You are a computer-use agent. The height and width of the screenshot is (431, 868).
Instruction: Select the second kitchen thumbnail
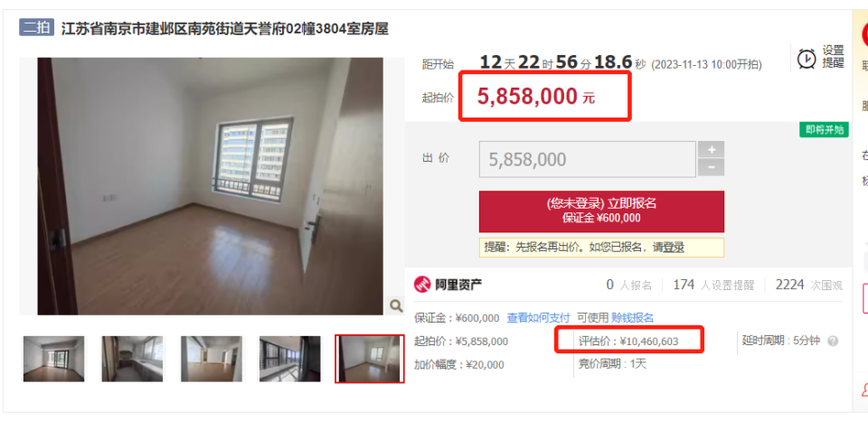(x=132, y=359)
